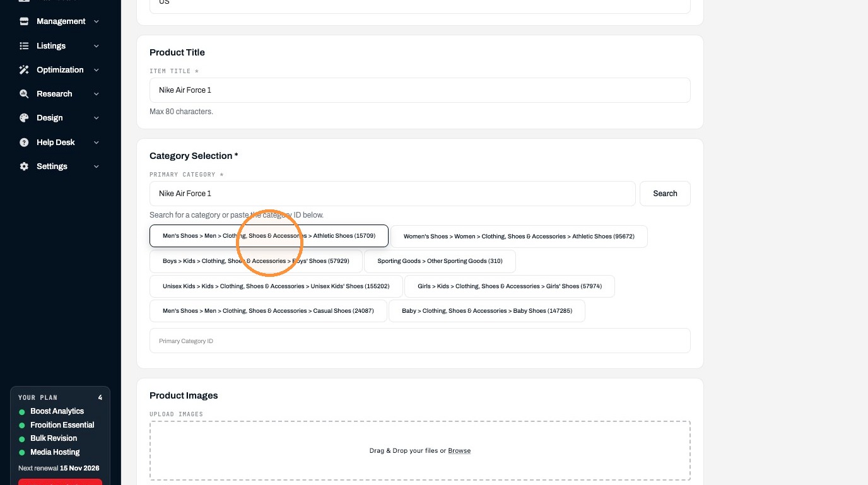Click the Management store icon

24,21
